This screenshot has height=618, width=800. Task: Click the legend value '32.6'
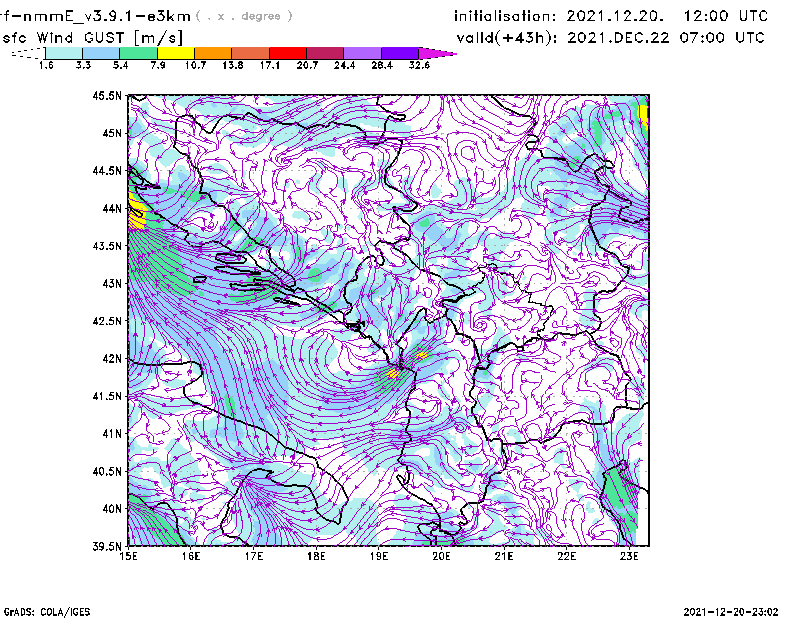click(x=419, y=65)
